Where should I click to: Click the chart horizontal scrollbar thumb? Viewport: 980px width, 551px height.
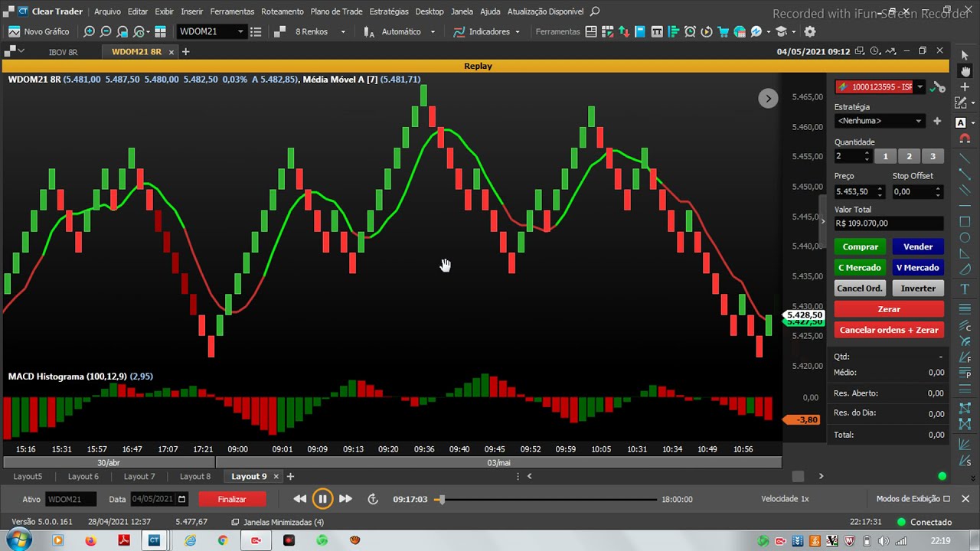[798, 476]
